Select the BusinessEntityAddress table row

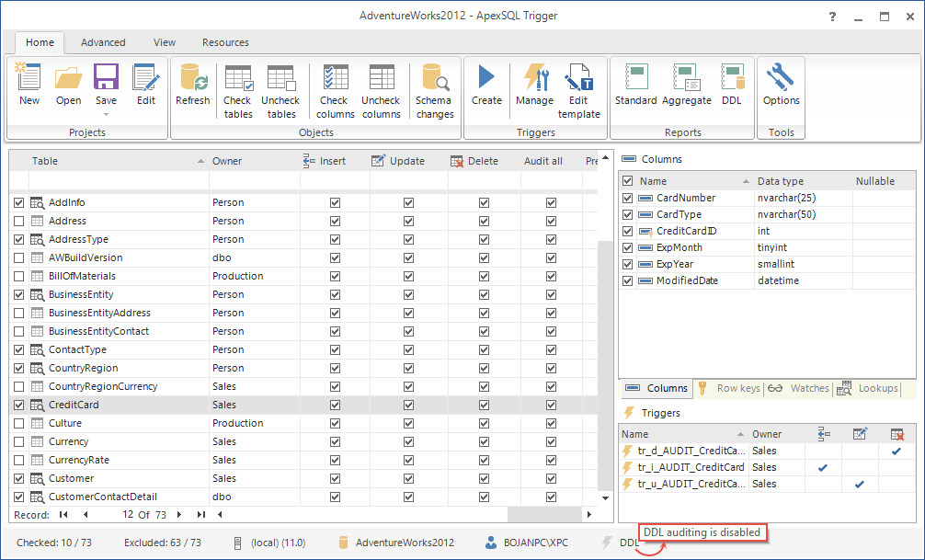point(305,313)
